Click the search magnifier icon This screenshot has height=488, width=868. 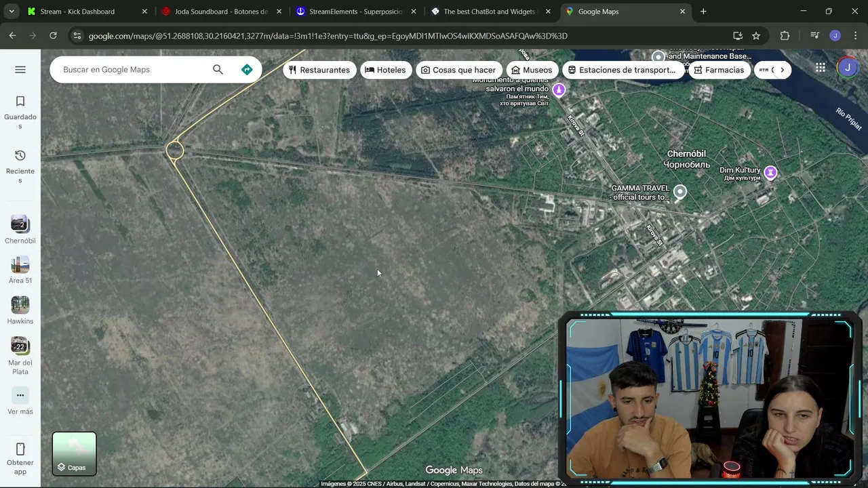pyautogui.click(x=218, y=70)
